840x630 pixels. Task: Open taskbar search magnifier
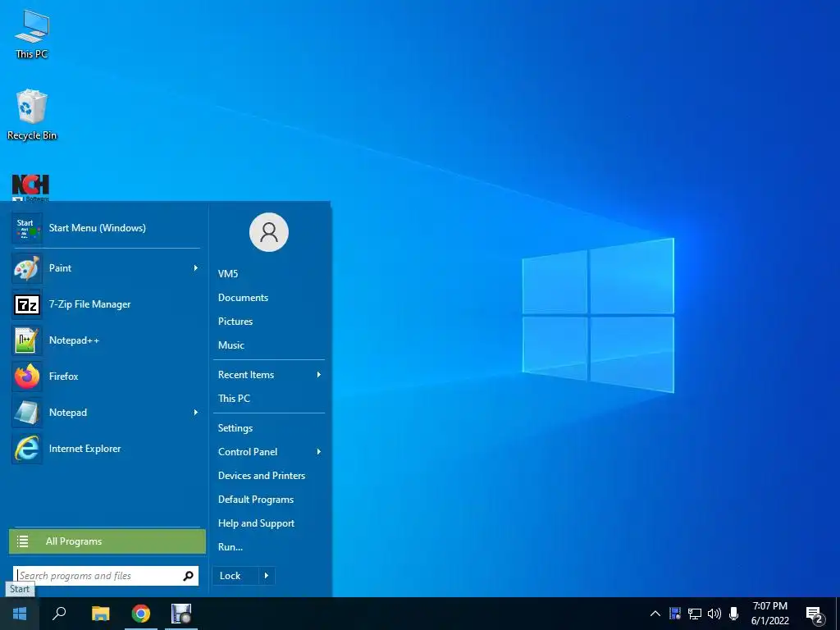tap(59, 614)
